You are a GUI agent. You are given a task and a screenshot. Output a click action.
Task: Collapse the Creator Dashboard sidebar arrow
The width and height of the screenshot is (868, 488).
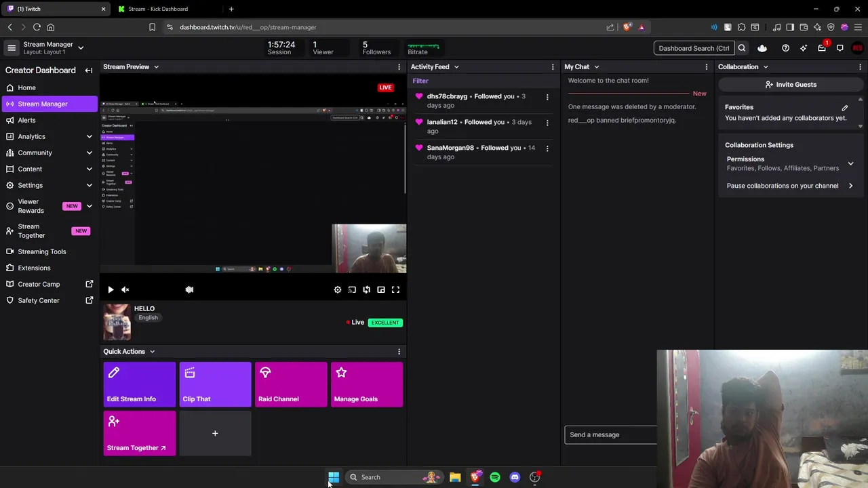[x=88, y=70]
